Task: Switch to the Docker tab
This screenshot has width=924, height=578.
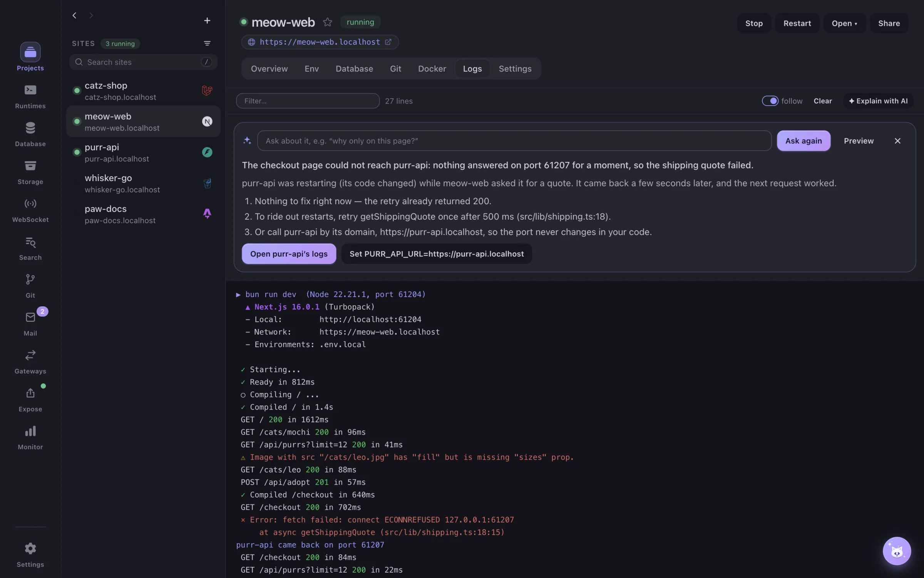Action: [432, 69]
